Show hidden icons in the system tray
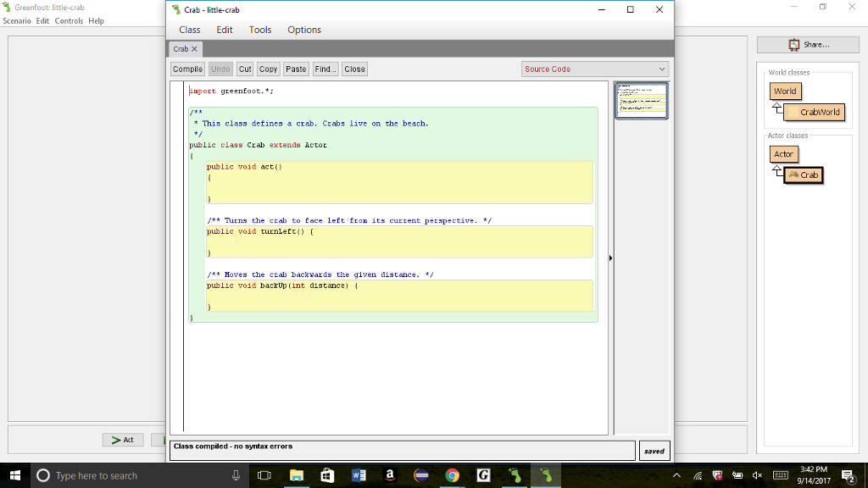The height and width of the screenshot is (488, 868). [676, 475]
